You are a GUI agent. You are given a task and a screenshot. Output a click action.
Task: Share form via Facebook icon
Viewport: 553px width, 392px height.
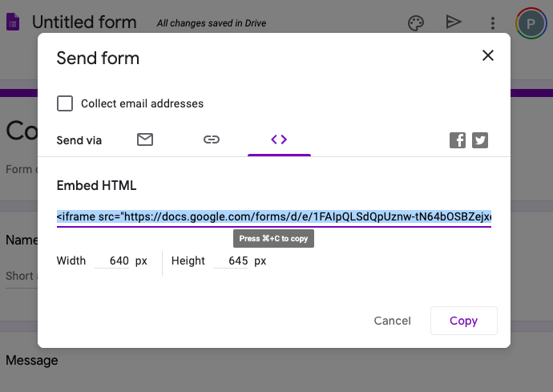tap(458, 140)
